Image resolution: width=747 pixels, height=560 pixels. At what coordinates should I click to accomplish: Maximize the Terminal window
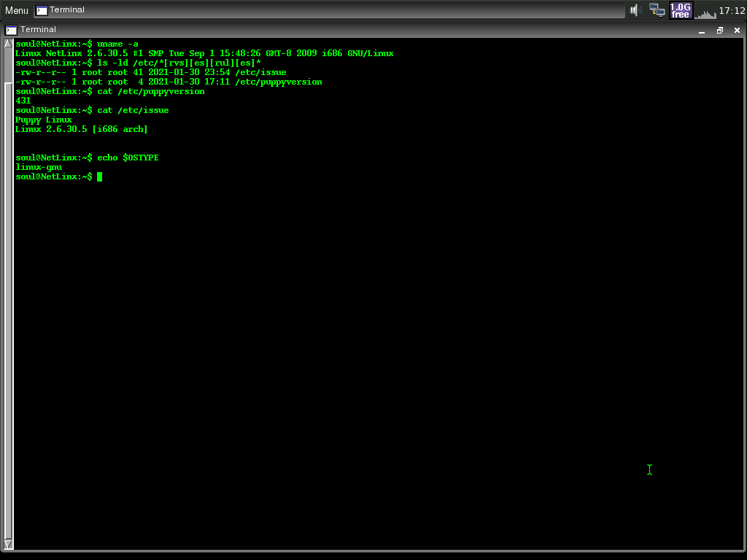719,31
